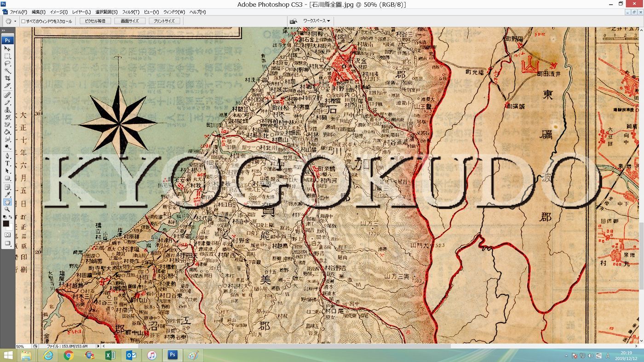The width and height of the screenshot is (644, 362).
Task: Select the Rectangle shape tool
Action: tap(7, 178)
